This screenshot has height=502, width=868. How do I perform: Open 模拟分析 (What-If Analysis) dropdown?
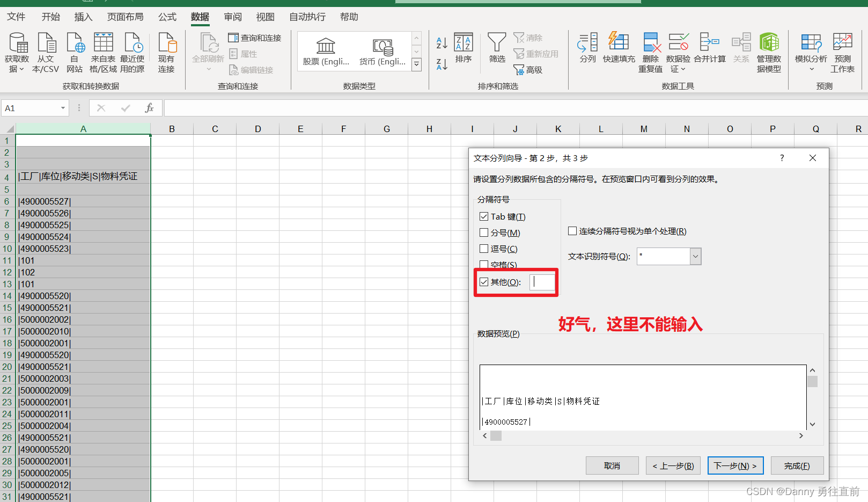811,53
